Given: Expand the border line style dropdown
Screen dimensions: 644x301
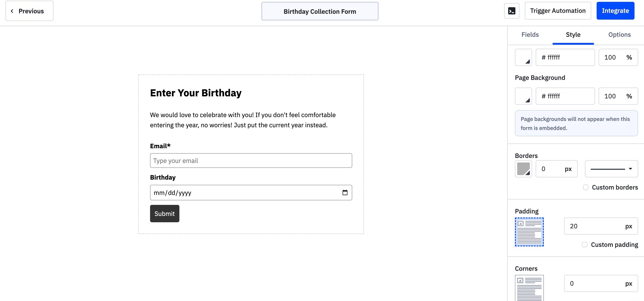Looking at the screenshot, I should (611, 169).
